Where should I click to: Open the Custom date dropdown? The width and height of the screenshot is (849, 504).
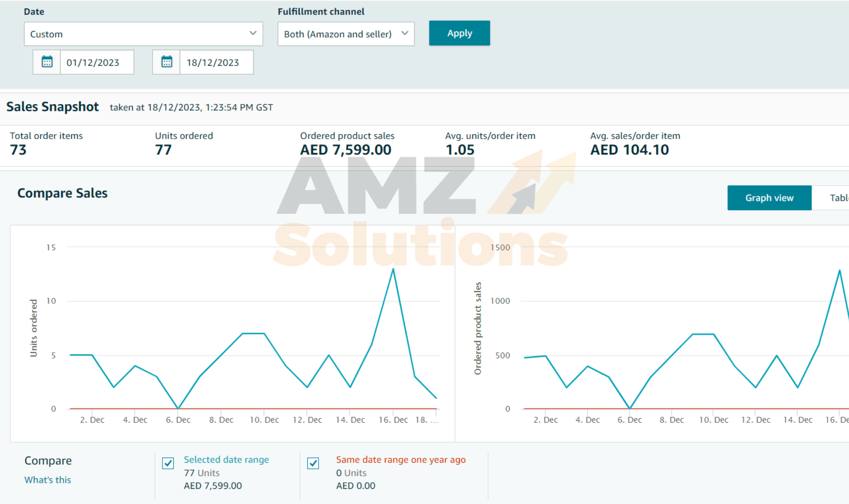tap(143, 34)
